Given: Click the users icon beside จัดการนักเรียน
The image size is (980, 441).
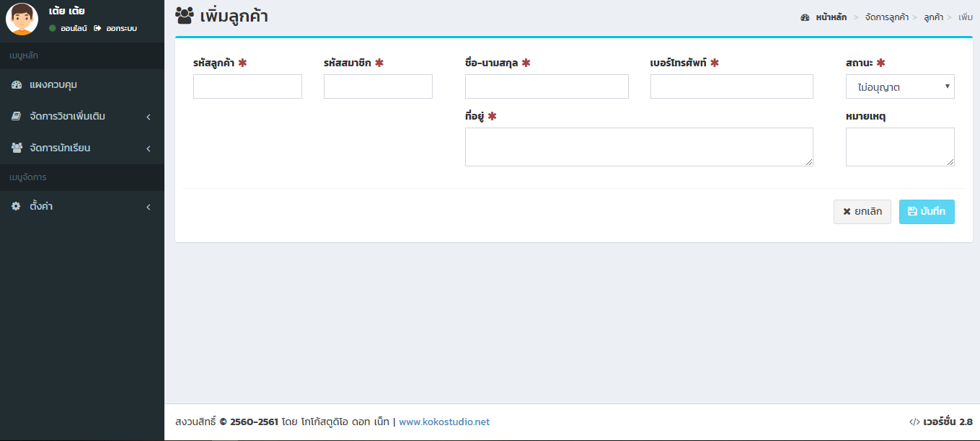Looking at the screenshot, I should click(17, 148).
